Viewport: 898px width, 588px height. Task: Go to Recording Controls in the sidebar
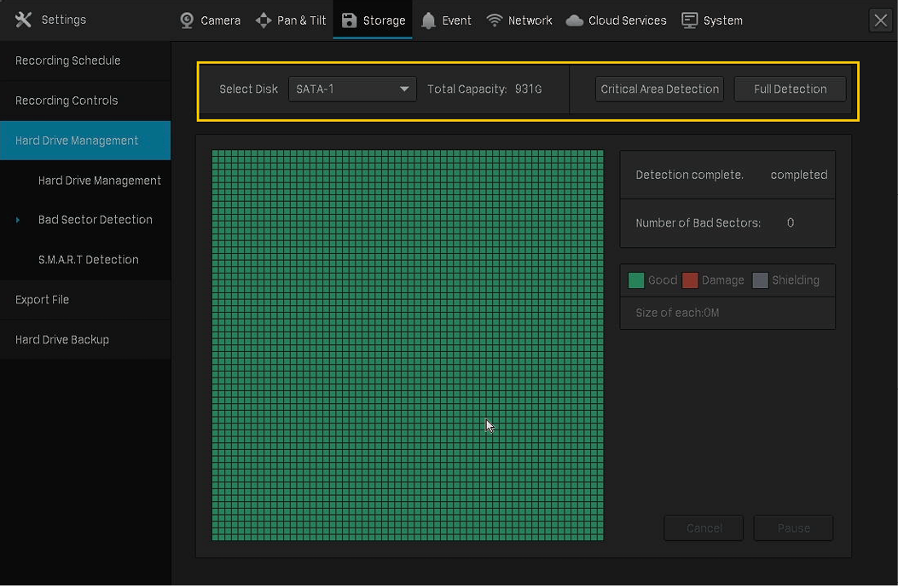(85, 101)
